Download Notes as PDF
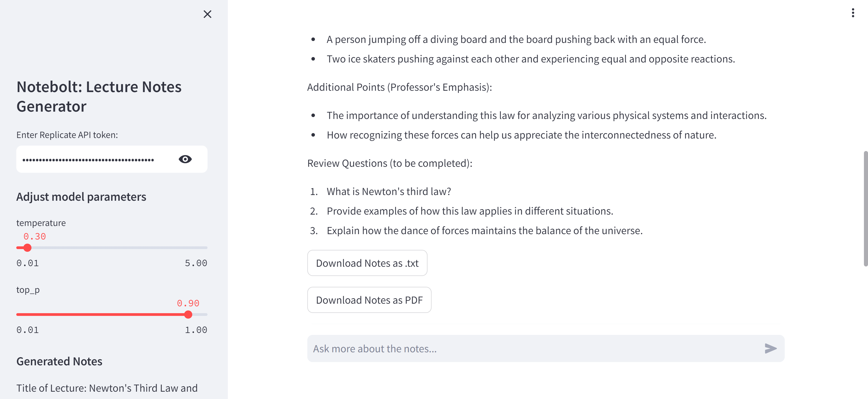 pos(369,300)
